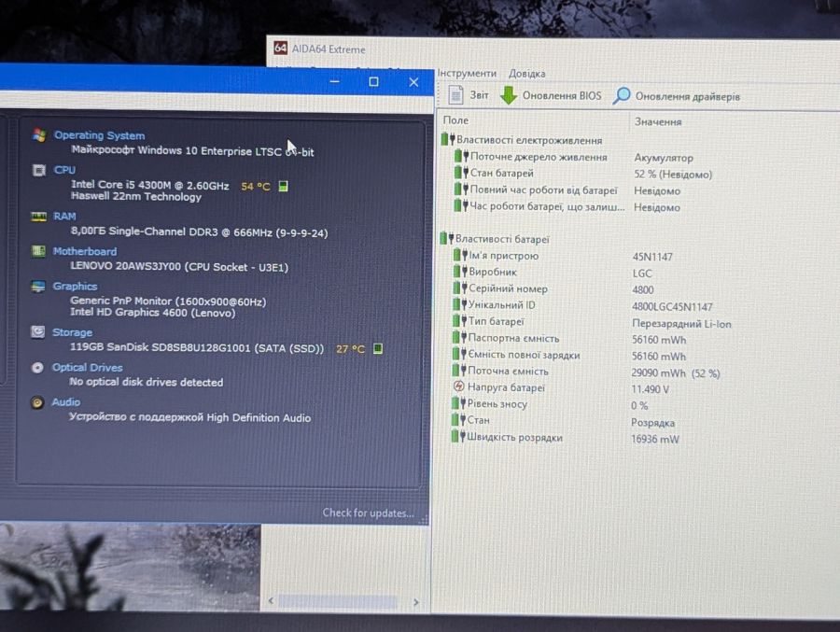Select the wear level value 0 %
The height and width of the screenshot is (632, 840).
tap(639, 406)
